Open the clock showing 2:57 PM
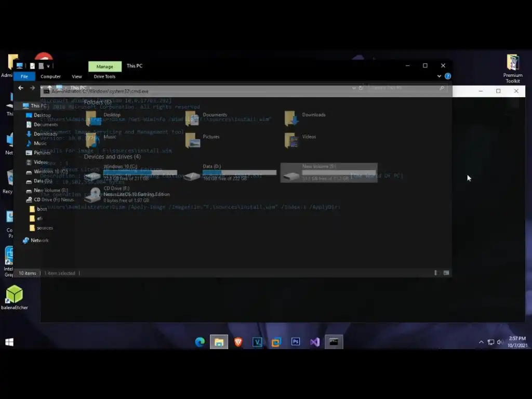Screen dimensions: 532x399 click(517, 342)
